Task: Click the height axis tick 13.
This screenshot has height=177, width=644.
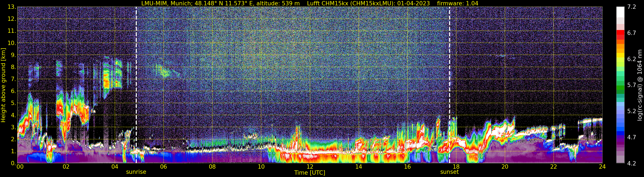Action: coord(12,7)
